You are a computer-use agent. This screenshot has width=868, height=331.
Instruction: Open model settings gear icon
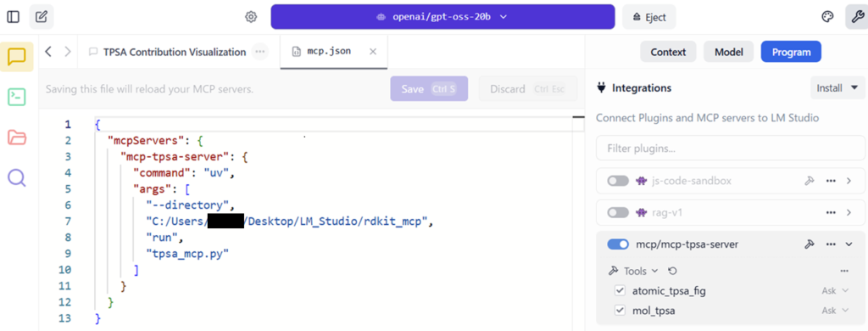pos(251,17)
